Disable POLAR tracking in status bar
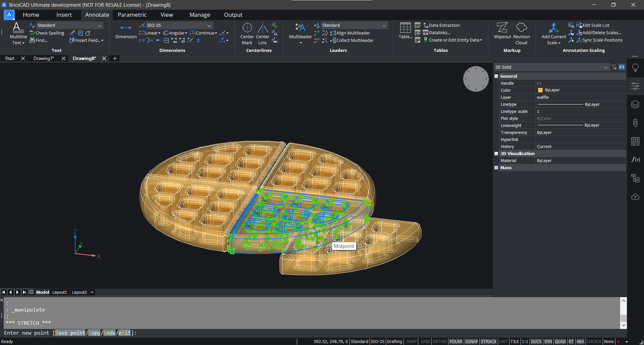Screen dimensions: 644x345 456,341
